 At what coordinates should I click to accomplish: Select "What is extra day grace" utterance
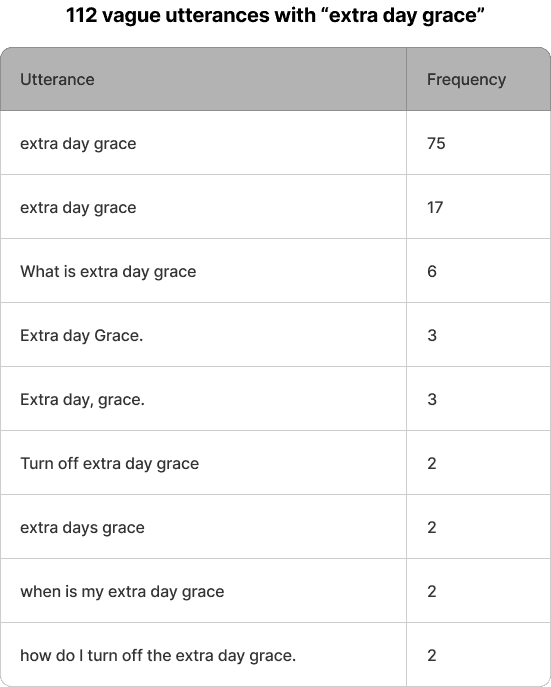point(108,272)
